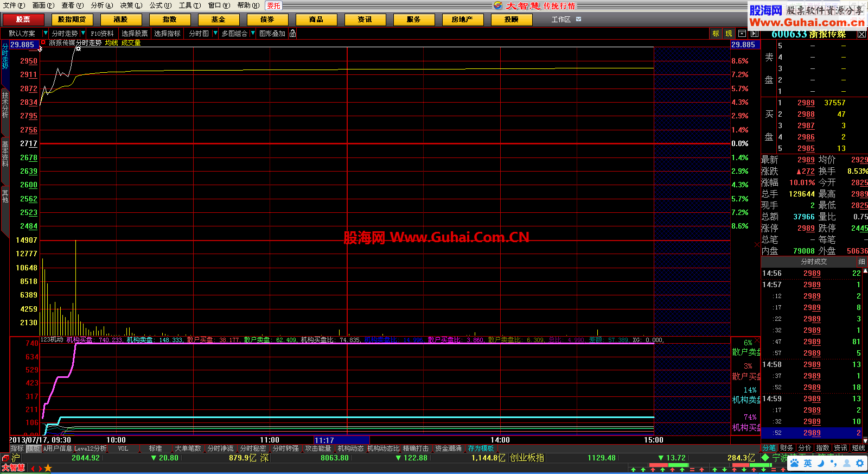
Task: Select the 基金 category button
Action: pos(219,20)
